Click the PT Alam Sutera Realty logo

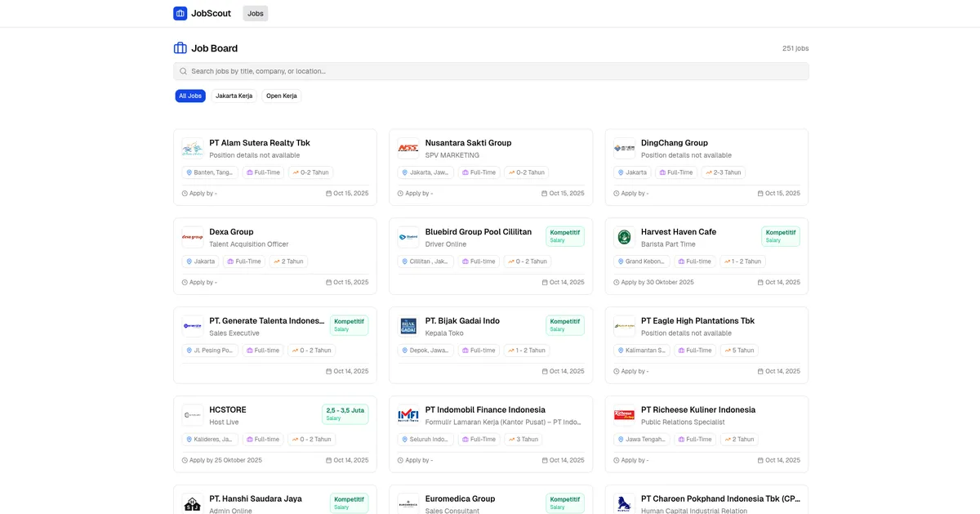[192, 149]
